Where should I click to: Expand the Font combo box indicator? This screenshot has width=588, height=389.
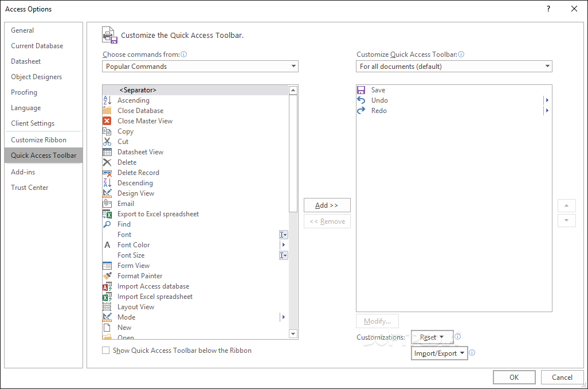click(284, 235)
